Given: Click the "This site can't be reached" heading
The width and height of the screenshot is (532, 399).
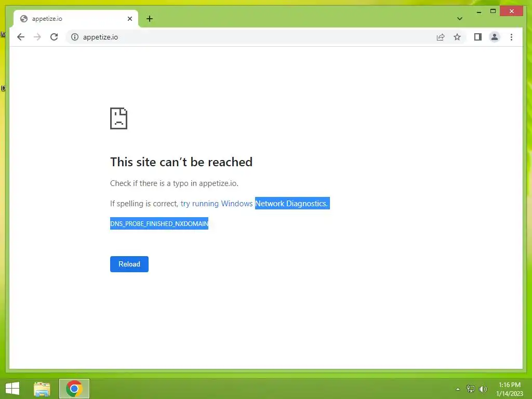Looking at the screenshot, I should 181,162.
